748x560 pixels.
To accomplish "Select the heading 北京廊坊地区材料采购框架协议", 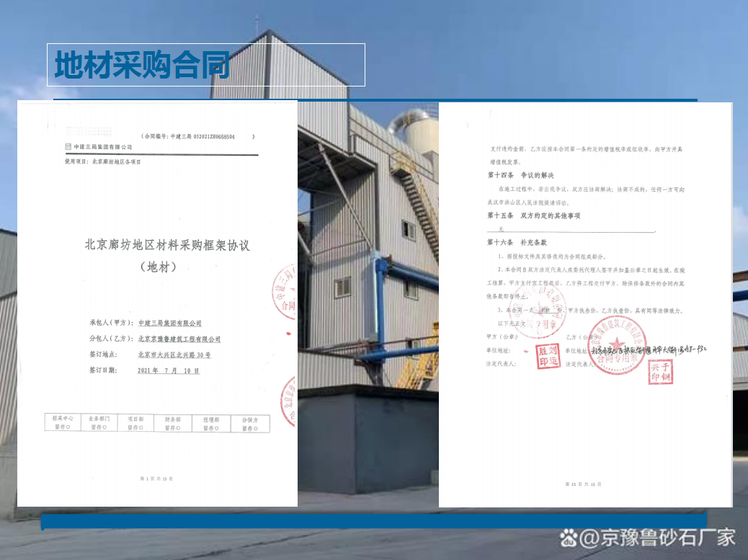I will tap(167, 245).
